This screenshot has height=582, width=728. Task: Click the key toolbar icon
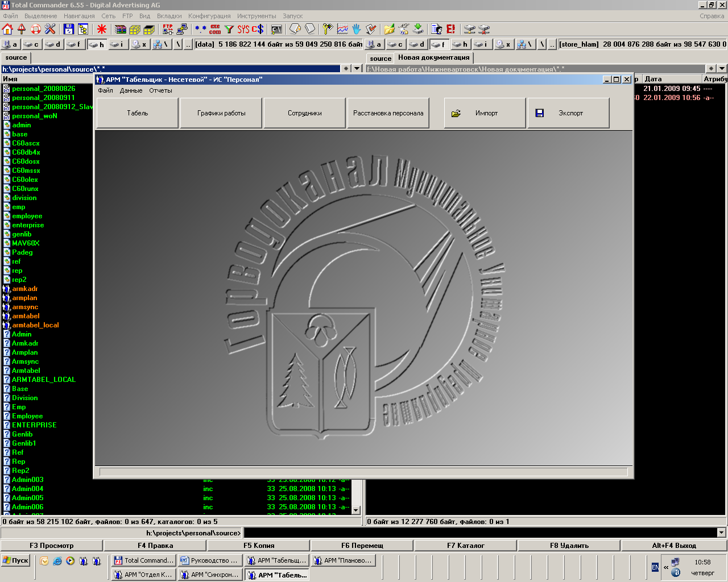(328, 29)
